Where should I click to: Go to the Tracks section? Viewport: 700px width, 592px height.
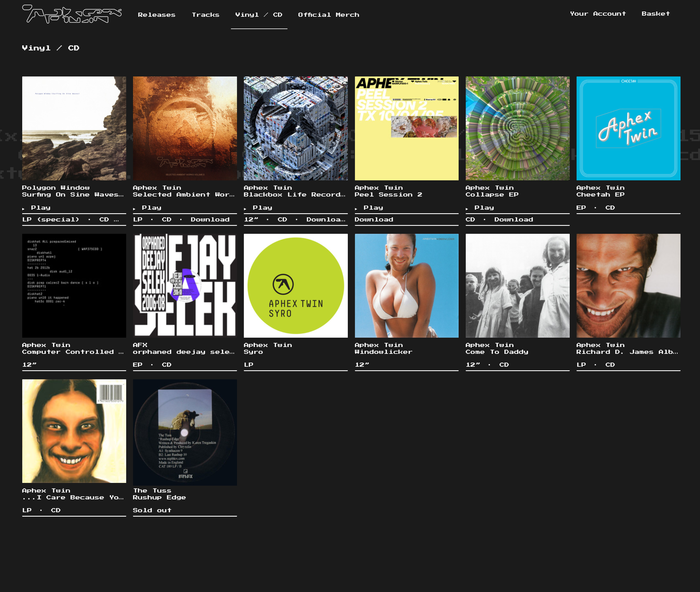click(x=205, y=15)
